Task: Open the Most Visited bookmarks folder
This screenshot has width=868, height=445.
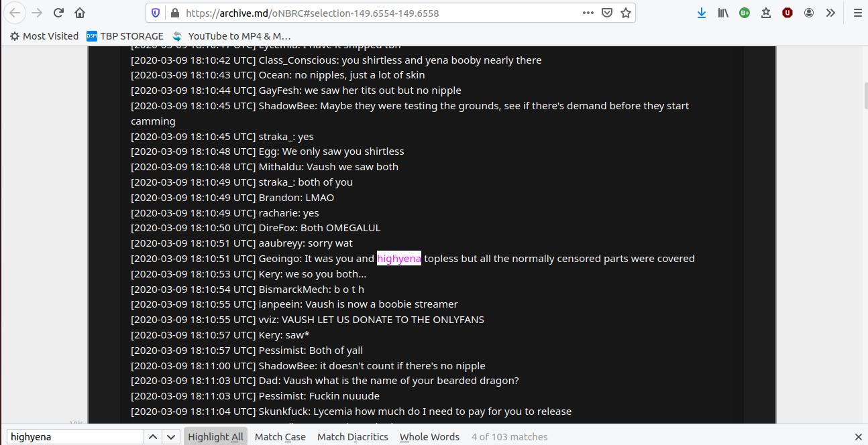Action: point(44,36)
